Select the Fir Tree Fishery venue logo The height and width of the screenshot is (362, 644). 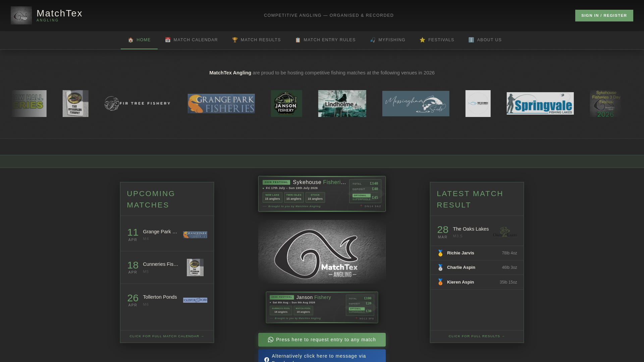coord(138,104)
